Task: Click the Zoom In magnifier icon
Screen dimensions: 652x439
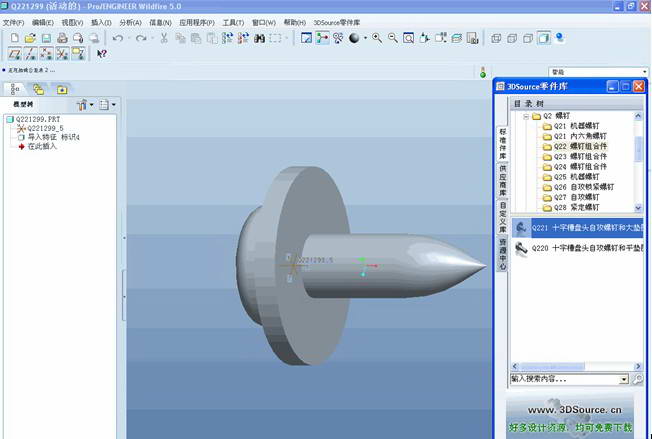Action: 377,38
